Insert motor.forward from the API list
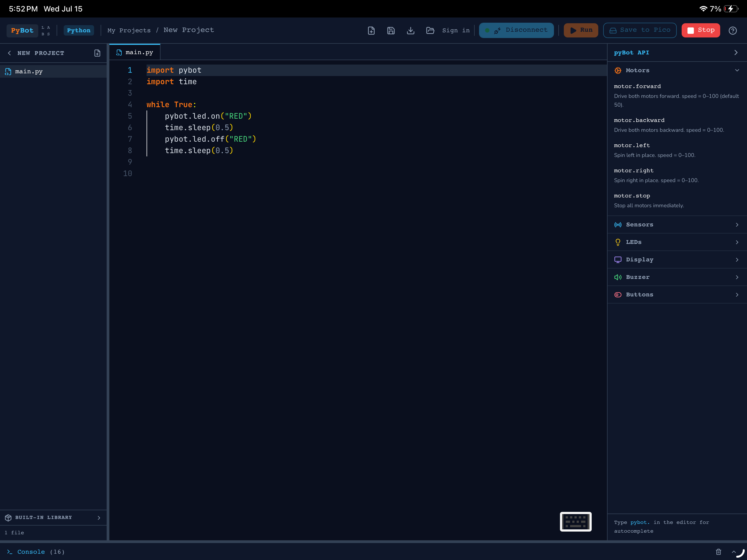 click(637, 86)
